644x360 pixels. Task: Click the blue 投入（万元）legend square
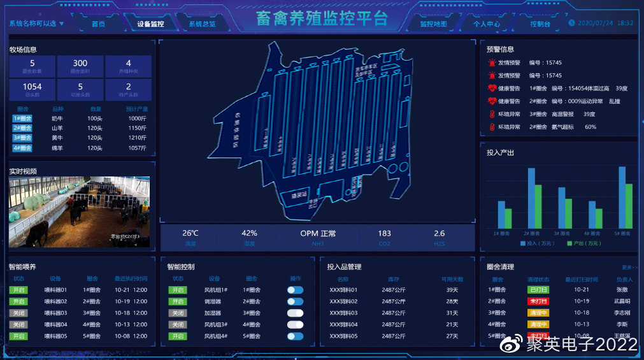[x=523, y=243]
